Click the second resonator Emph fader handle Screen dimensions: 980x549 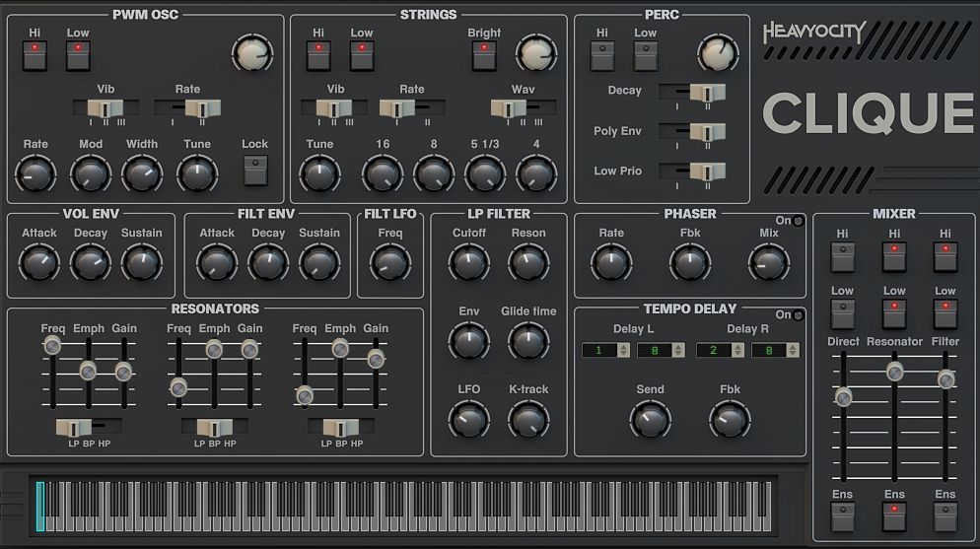(214, 349)
